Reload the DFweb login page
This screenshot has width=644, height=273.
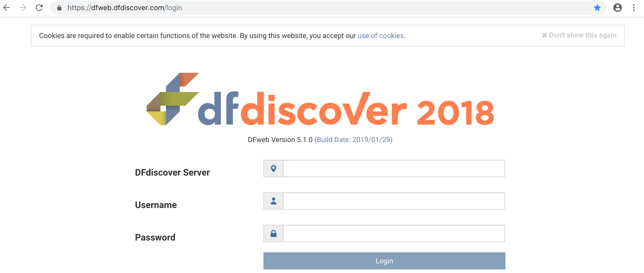(39, 8)
